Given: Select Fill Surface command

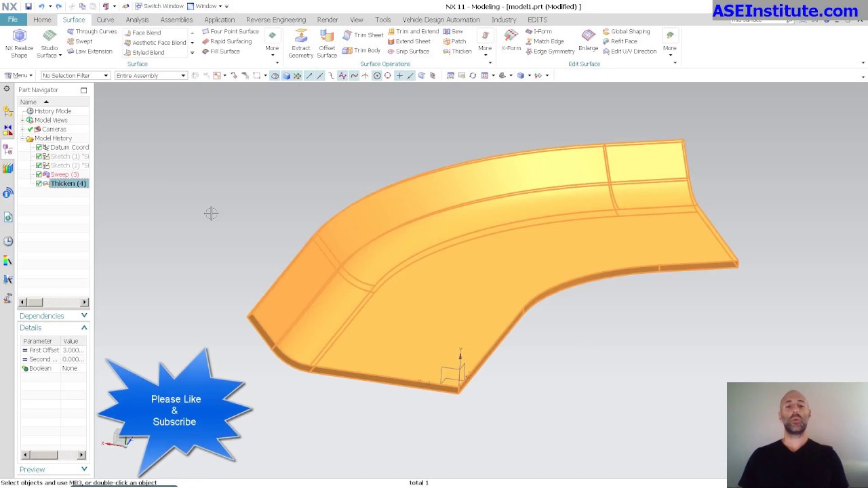Looking at the screenshot, I should [x=220, y=52].
